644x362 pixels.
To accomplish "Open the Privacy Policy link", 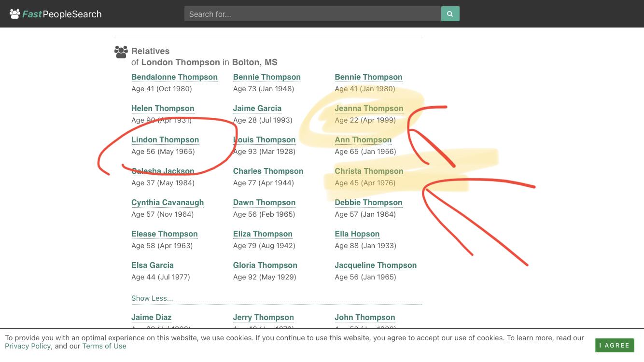I will [28, 346].
